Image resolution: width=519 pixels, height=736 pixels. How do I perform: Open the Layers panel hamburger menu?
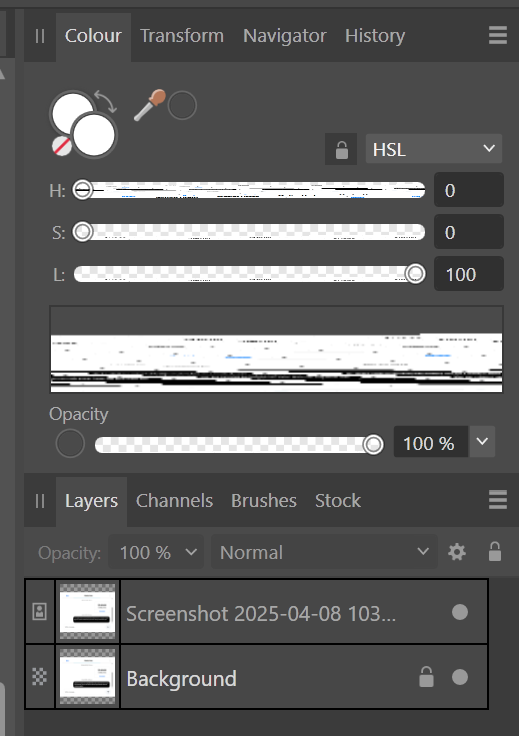coord(497,499)
